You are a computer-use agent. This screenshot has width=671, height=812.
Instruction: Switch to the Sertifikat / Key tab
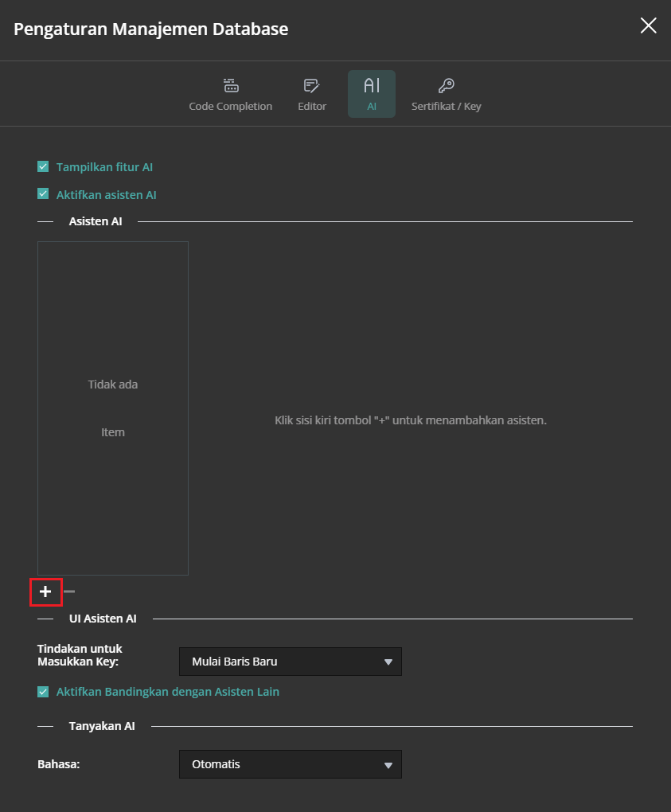446,93
